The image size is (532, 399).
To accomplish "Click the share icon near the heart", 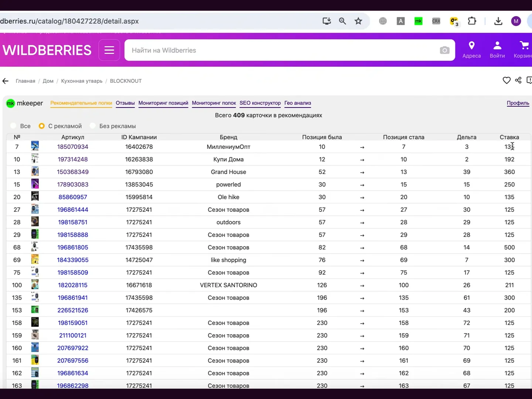I will point(518,80).
